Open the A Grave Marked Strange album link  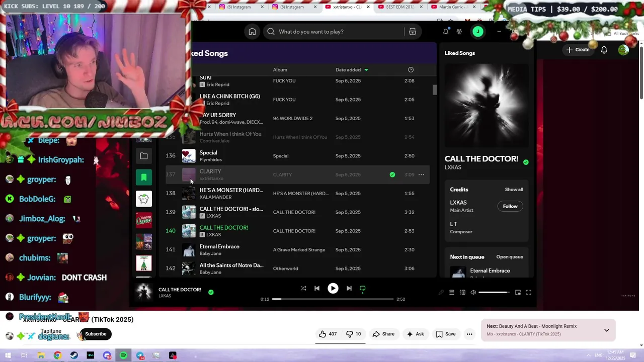coord(299,250)
